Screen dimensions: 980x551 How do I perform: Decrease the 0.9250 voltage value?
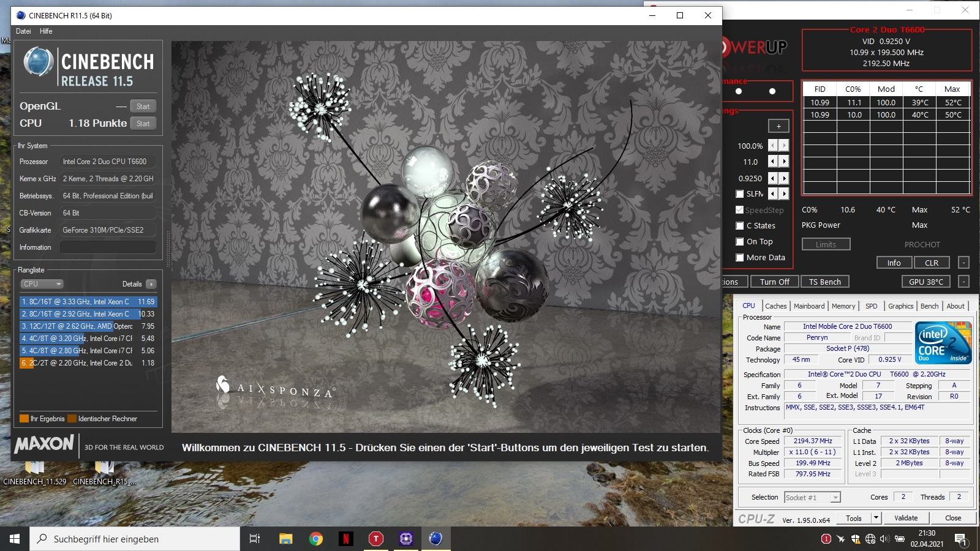click(x=773, y=178)
